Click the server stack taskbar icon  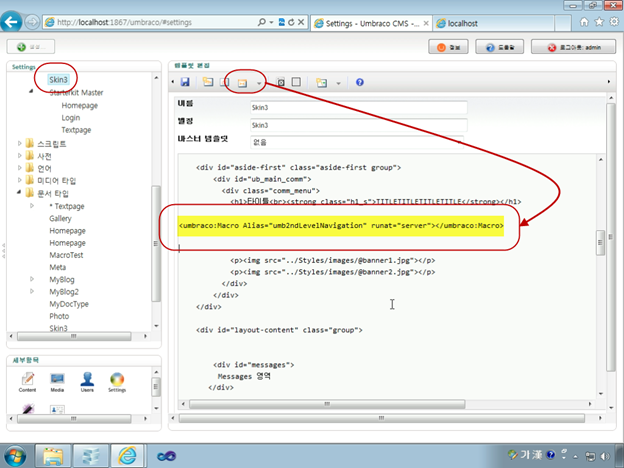(91, 456)
